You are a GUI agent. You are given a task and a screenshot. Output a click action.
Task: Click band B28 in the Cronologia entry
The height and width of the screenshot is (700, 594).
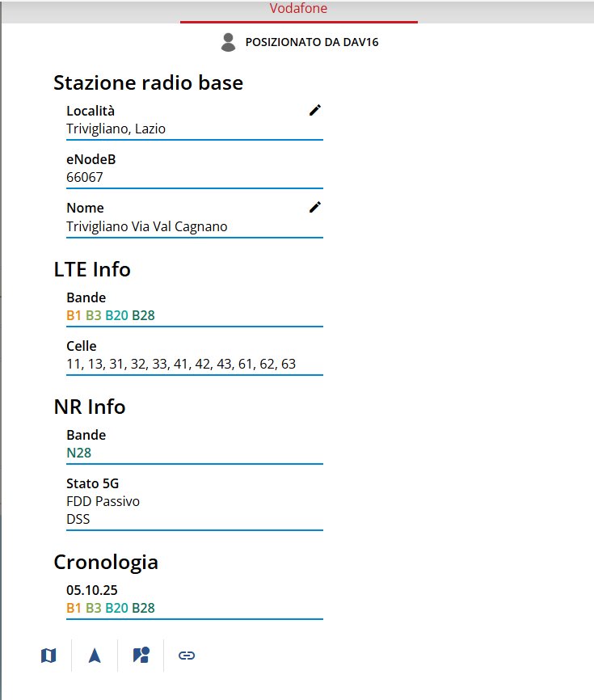coord(143,608)
